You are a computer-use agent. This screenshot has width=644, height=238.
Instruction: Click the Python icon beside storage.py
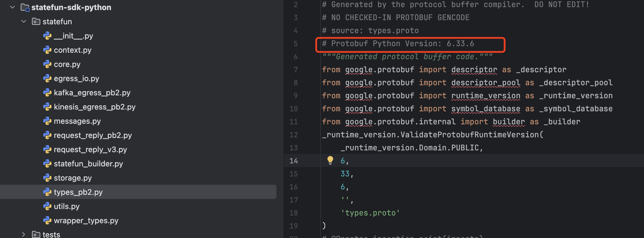pos(47,178)
